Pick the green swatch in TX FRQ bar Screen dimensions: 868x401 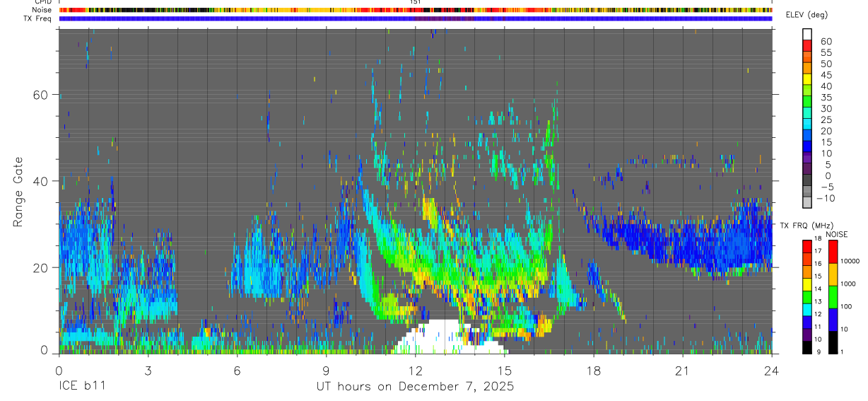click(x=807, y=297)
